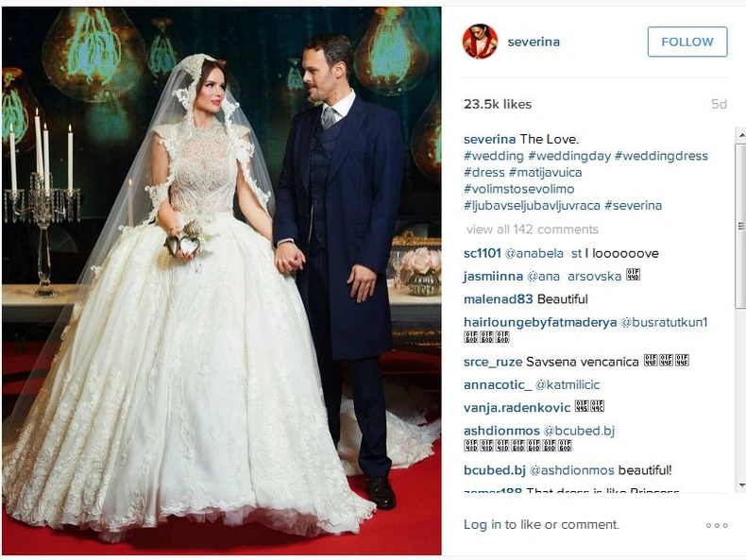Expand view all 142 comments
Screen dimensions: 746x560
532,229
